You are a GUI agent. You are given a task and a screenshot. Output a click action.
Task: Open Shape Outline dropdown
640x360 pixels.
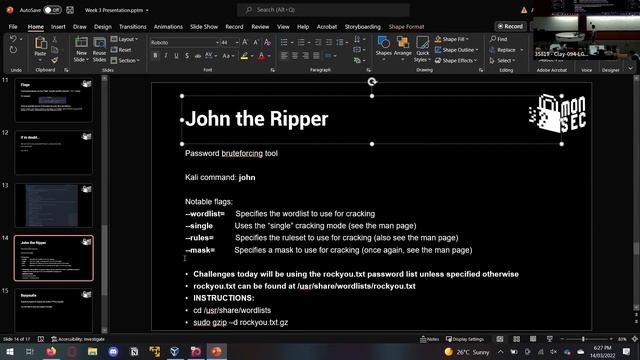click(x=456, y=50)
